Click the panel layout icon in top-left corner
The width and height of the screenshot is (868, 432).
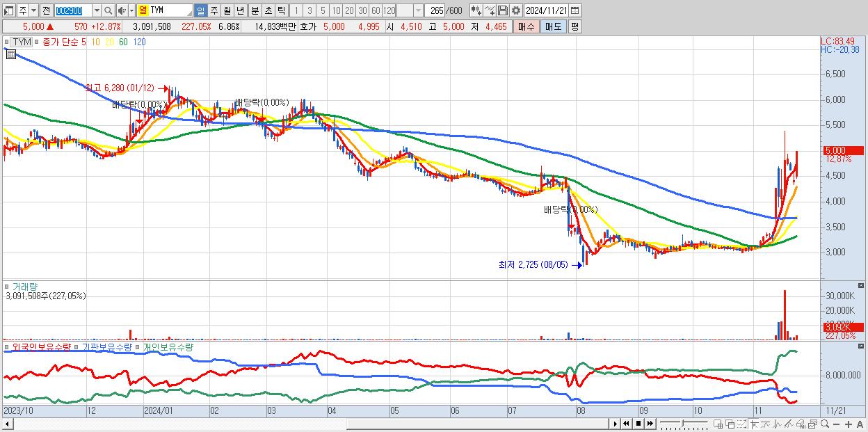pos(8,10)
